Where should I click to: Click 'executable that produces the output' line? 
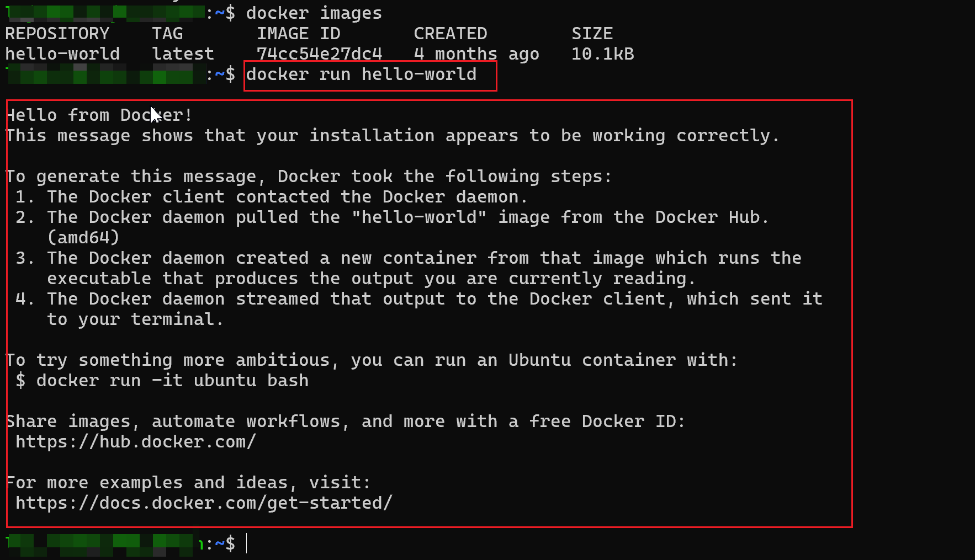point(371,279)
